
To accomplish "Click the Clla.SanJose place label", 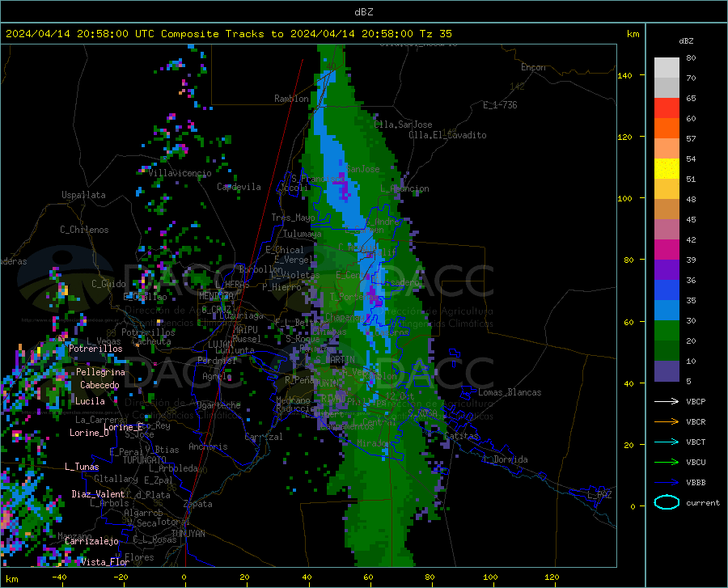I will pyautogui.click(x=403, y=125).
